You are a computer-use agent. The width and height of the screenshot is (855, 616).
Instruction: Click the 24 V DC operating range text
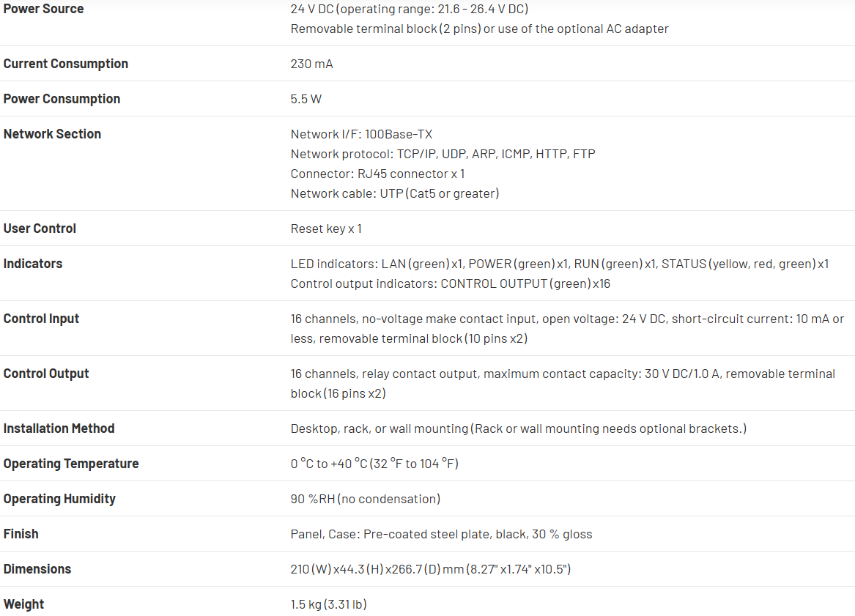point(409,9)
